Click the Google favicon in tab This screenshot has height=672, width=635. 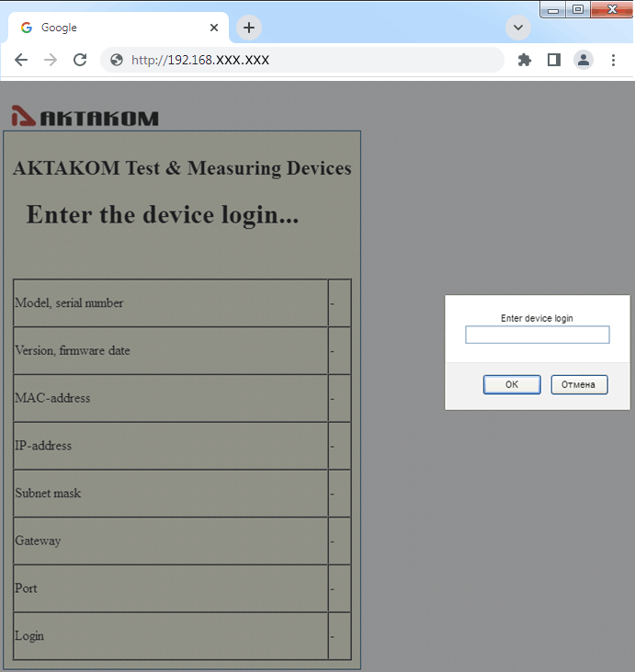(x=27, y=28)
